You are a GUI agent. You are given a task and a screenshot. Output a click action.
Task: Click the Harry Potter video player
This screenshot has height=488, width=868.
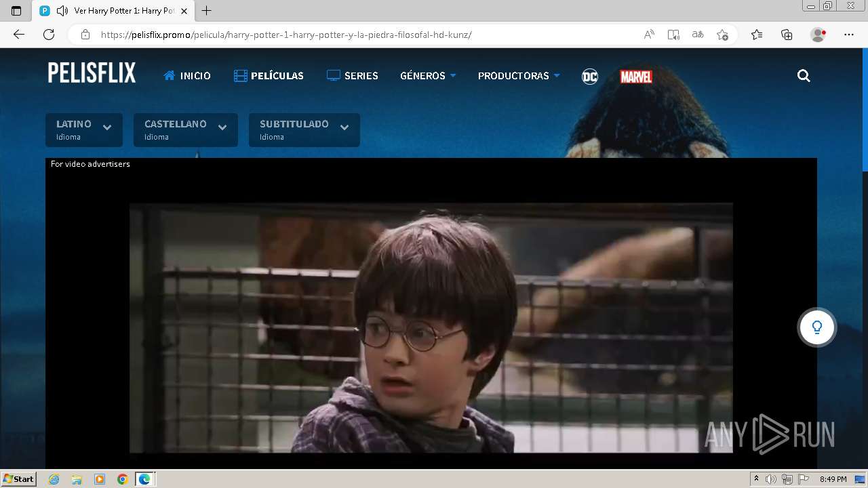pos(431,328)
